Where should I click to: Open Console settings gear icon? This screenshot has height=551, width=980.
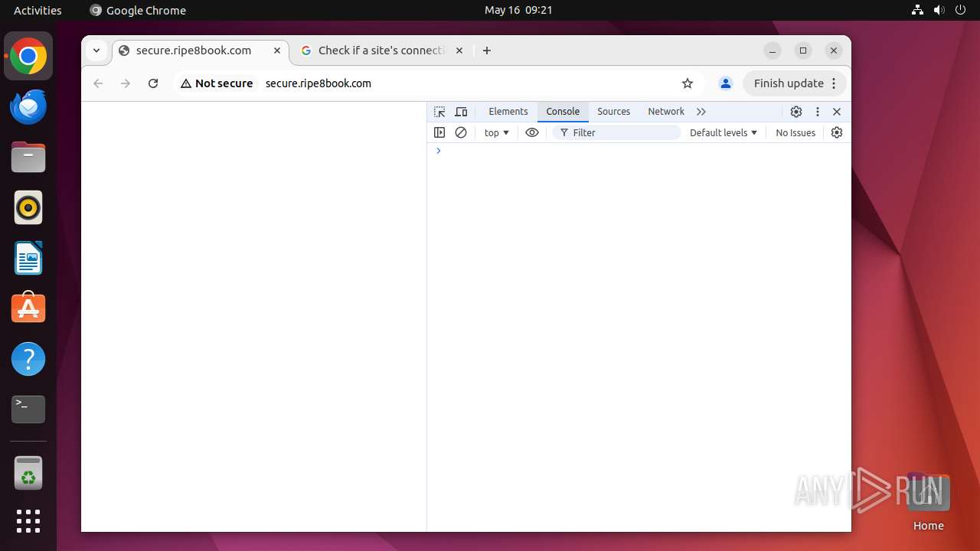[x=837, y=132]
